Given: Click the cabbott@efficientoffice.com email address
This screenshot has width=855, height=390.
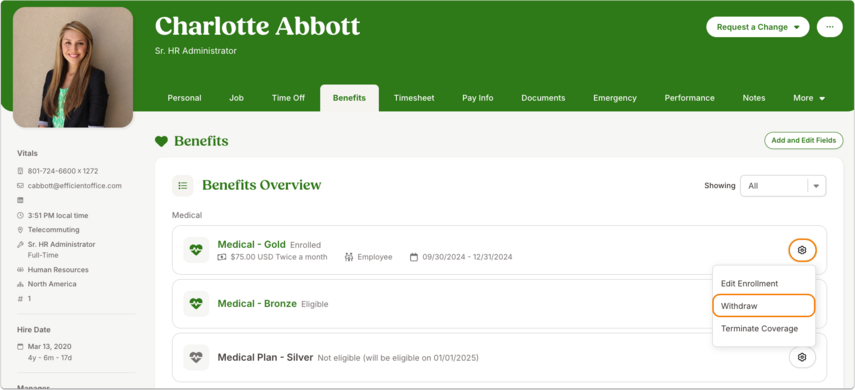Looking at the screenshot, I should pos(75,185).
